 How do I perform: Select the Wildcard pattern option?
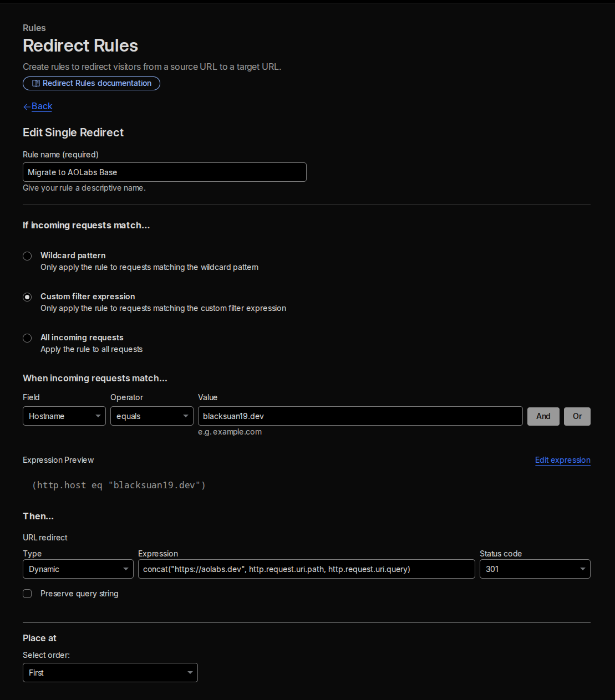(x=27, y=256)
